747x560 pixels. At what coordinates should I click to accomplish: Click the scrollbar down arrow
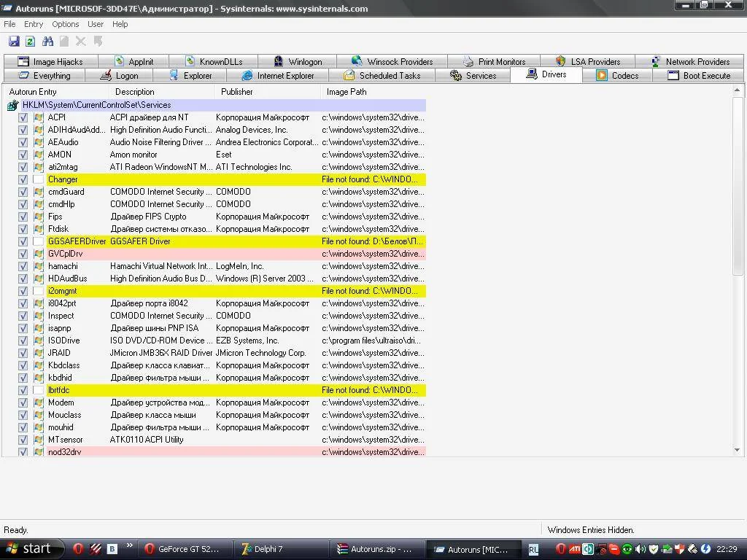(738, 450)
